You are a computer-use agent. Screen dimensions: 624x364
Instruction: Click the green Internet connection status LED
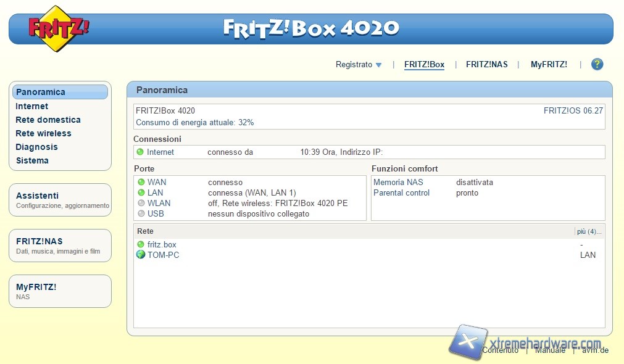click(x=140, y=152)
